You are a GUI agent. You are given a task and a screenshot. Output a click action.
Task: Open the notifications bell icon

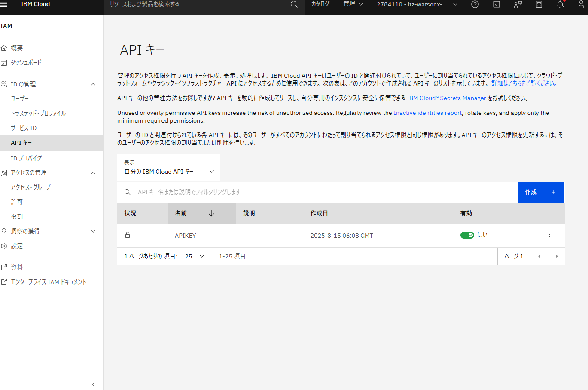(x=560, y=4)
